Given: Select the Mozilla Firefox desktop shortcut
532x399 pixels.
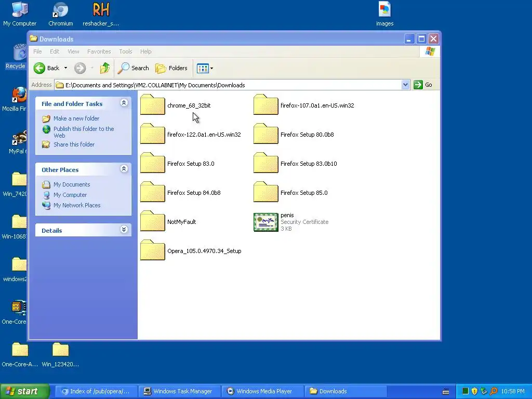Looking at the screenshot, I should tap(15, 99).
